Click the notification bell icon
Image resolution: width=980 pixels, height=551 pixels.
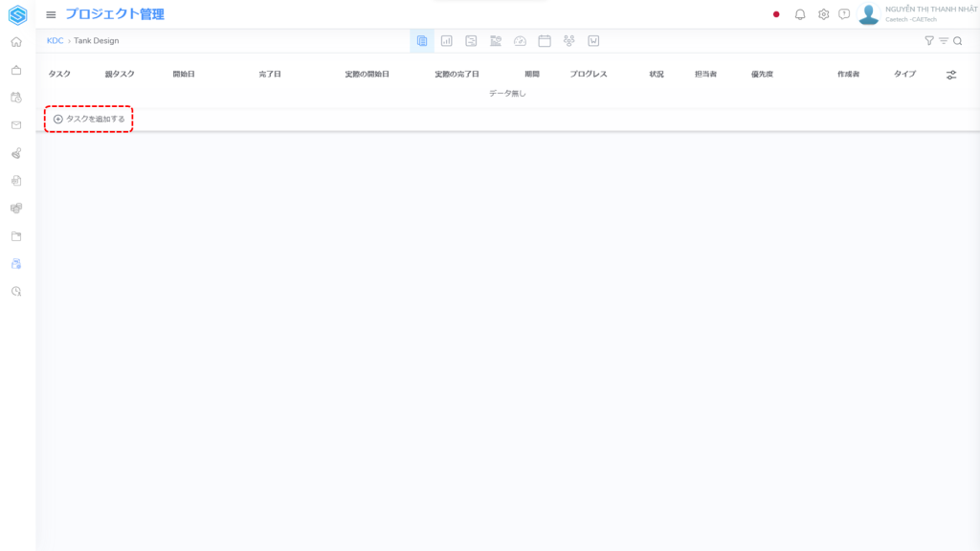tap(800, 14)
